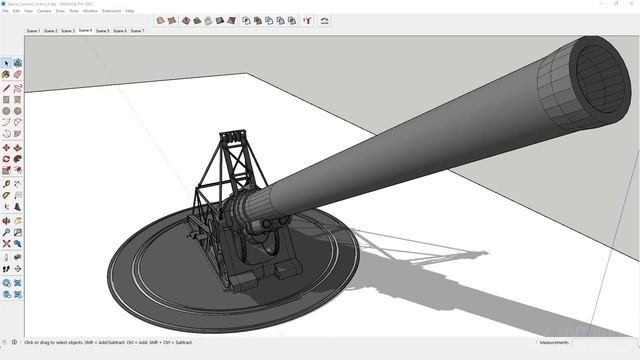This screenshot has width=640, height=360.
Task: Choose the Protractor tool
Action: point(6,196)
